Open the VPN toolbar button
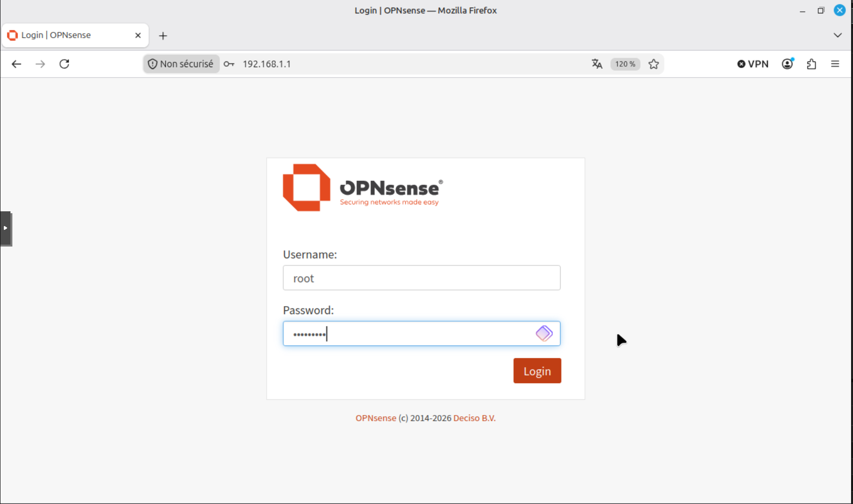 coord(753,64)
